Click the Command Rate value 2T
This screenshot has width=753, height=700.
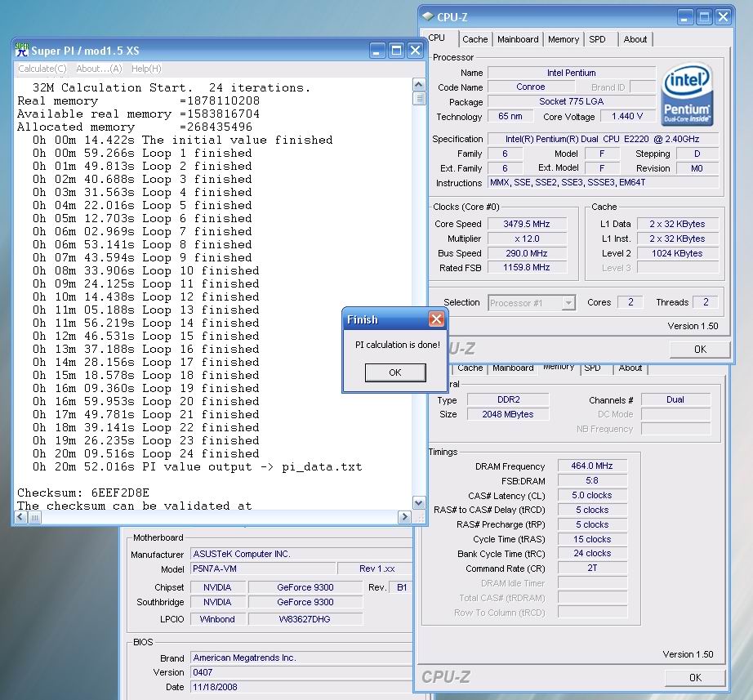pos(592,568)
